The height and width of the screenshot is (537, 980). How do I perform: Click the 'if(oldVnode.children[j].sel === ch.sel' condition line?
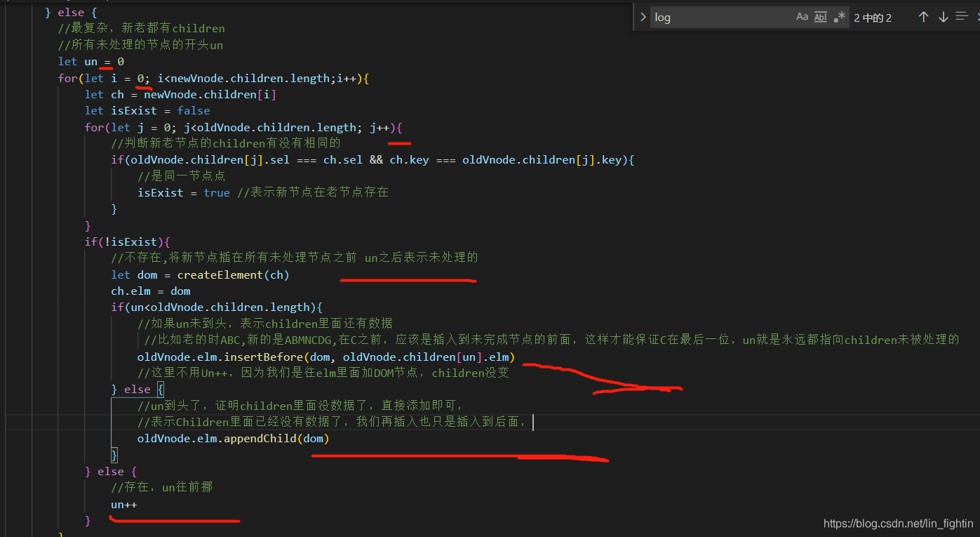372,160
